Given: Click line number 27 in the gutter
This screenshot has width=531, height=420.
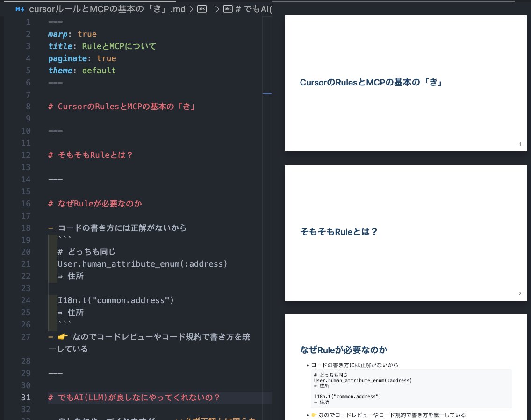Looking at the screenshot, I should (26, 337).
